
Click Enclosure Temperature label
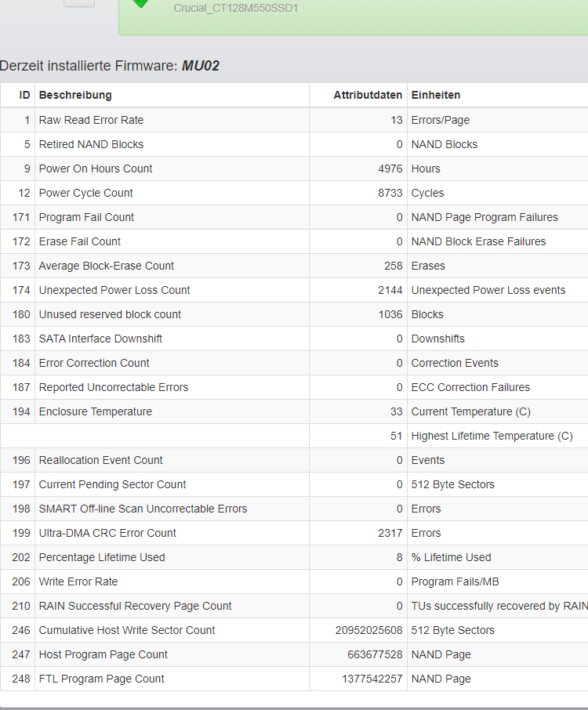(x=96, y=411)
